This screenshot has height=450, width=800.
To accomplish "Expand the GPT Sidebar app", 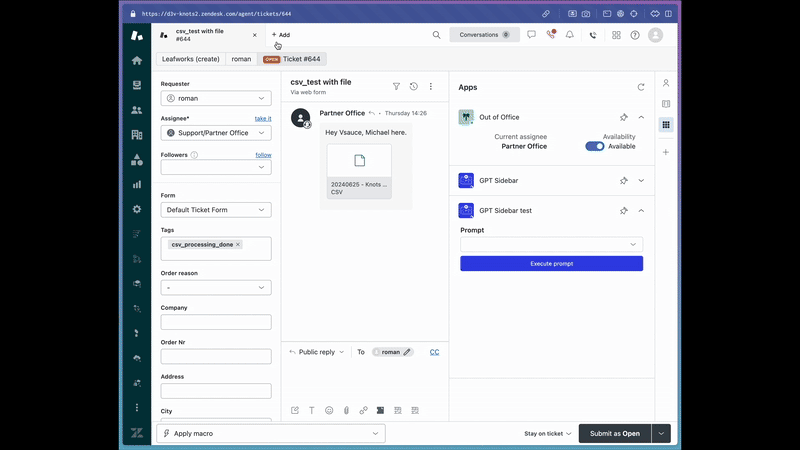I will pyautogui.click(x=641, y=181).
